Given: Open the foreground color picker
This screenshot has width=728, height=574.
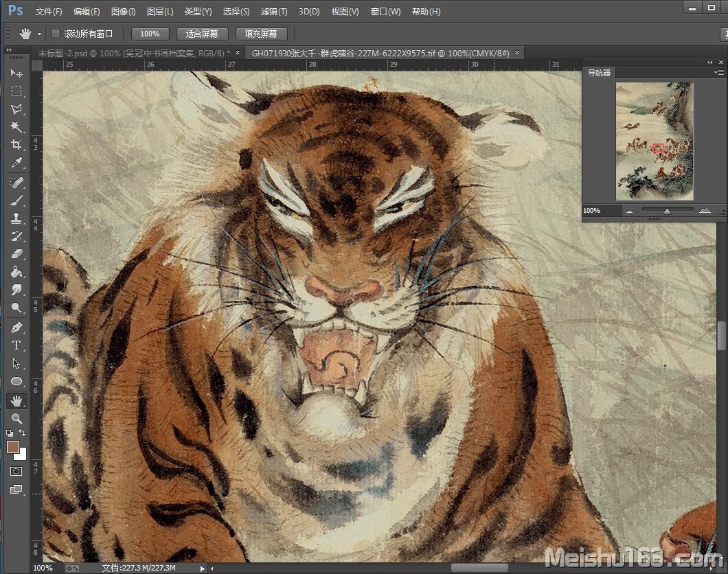Looking at the screenshot, I should click(x=12, y=446).
